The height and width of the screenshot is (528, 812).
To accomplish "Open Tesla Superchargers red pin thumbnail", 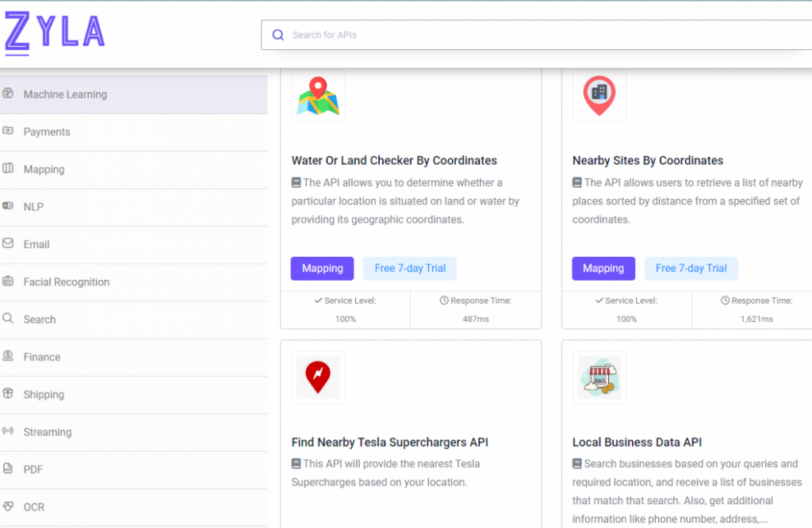I will [x=318, y=377].
